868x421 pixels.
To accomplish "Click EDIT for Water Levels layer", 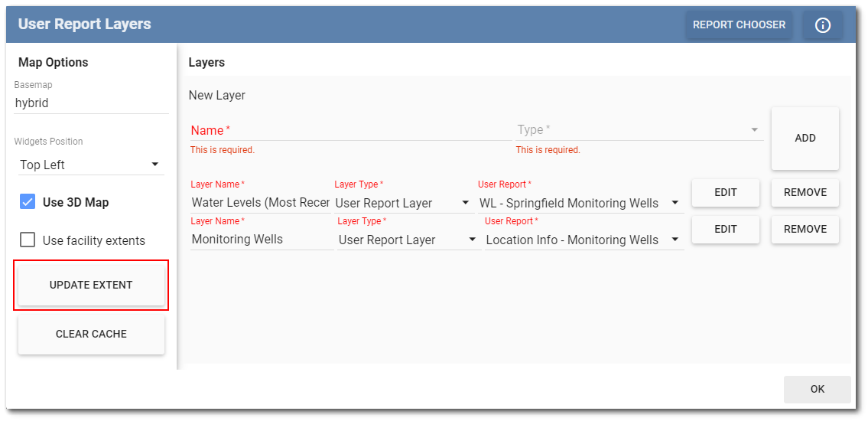I will 726,193.
